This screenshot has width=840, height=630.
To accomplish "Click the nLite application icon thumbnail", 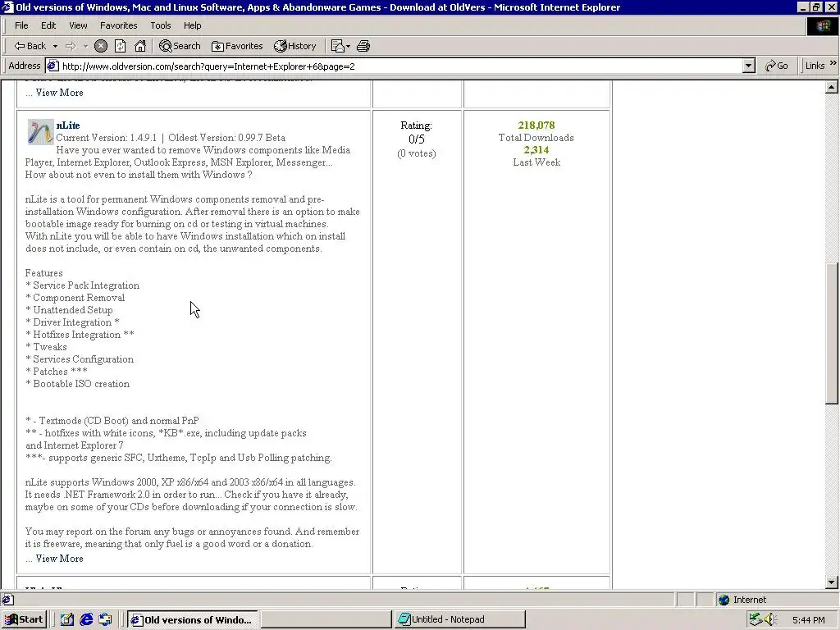I will [x=41, y=132].
